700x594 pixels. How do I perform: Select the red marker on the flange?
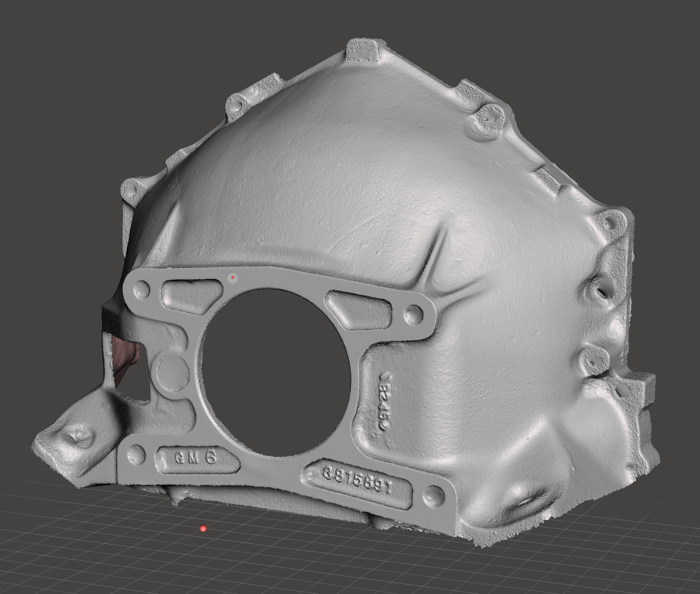click(x=233, y=276)
